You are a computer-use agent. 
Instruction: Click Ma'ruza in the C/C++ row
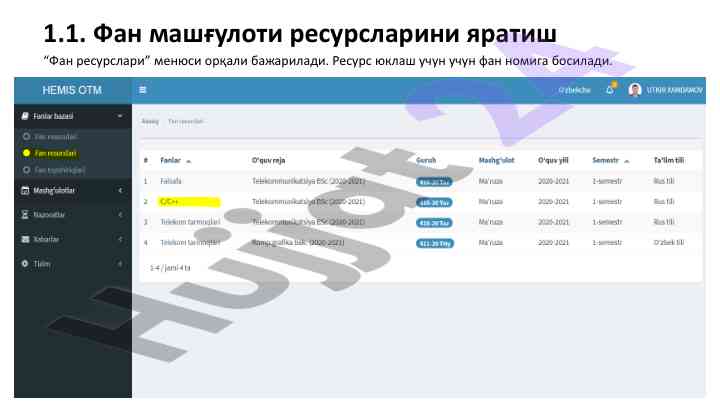pyautogui.click(x=490, y=202)
